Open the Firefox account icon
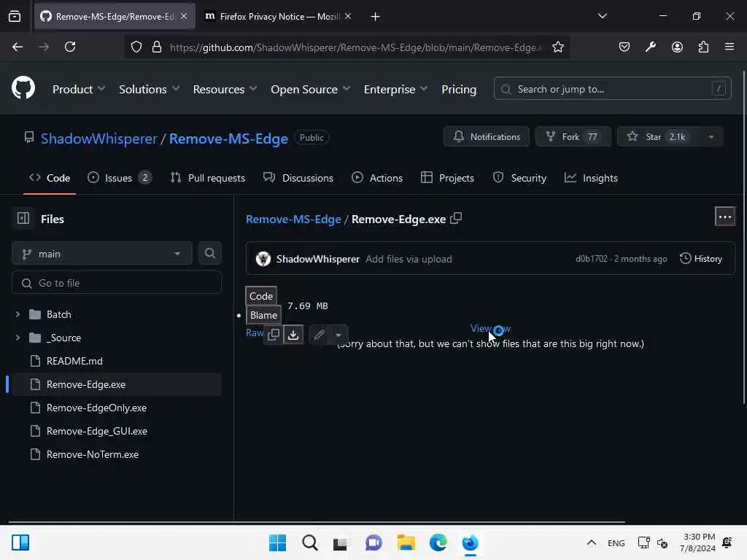 (677, 47)
